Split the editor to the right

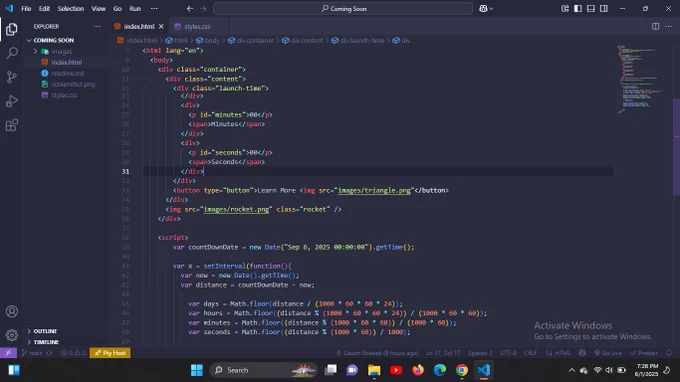655,26
